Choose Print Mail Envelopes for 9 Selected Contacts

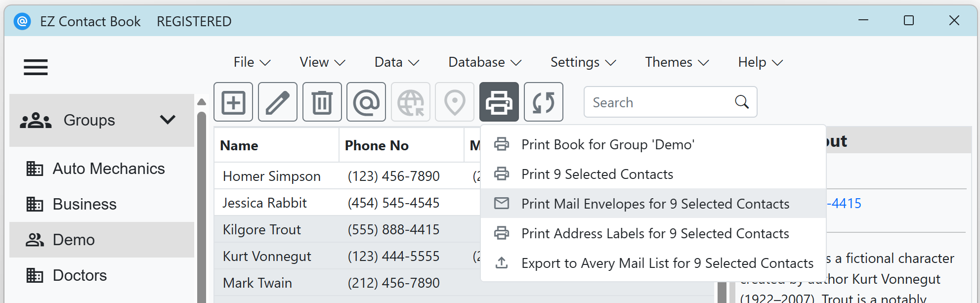653,204
